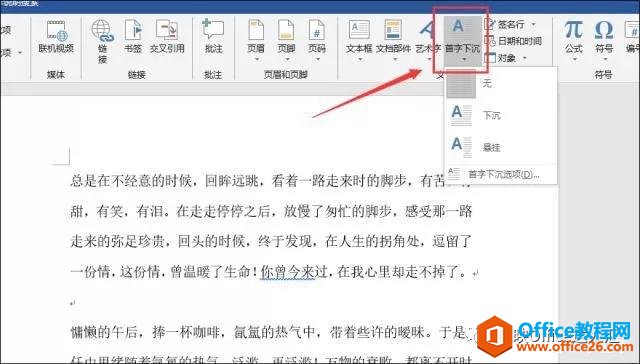The width and height of the screenshot is (640, 364).
Task: Expand the 页脚 dropdown arrow
Action: pos(287,60)
